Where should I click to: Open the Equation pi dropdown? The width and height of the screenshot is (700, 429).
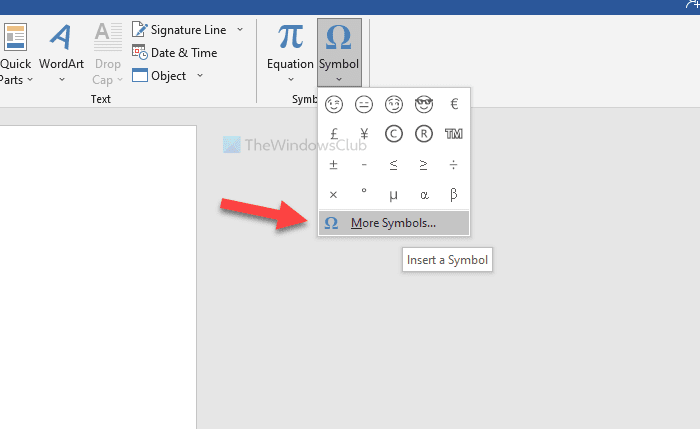tap(290, 53)
